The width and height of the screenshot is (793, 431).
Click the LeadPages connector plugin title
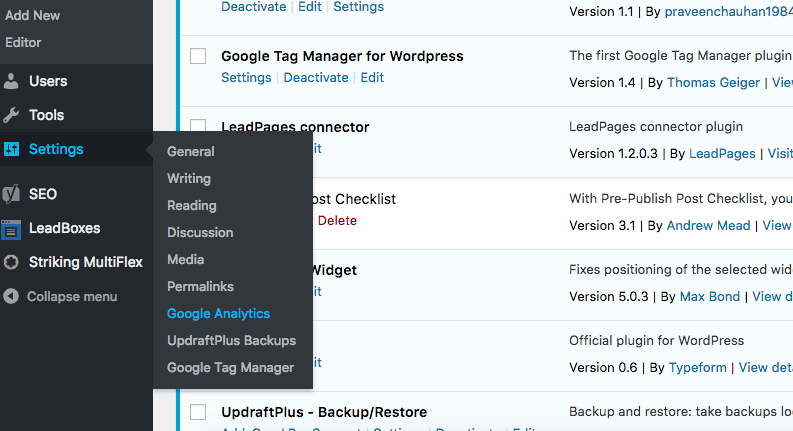(x=295, y=126)
